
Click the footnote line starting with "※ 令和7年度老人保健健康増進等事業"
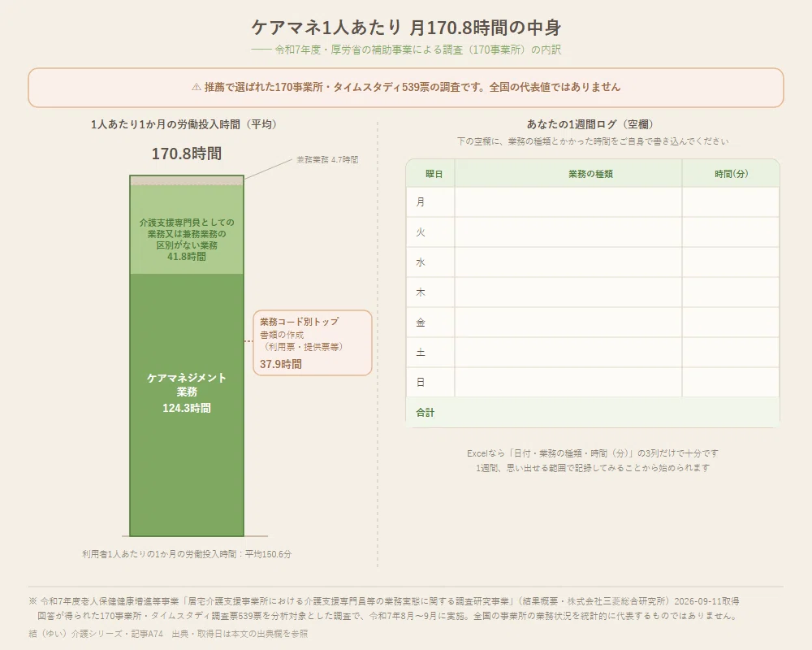click(384, 601)
